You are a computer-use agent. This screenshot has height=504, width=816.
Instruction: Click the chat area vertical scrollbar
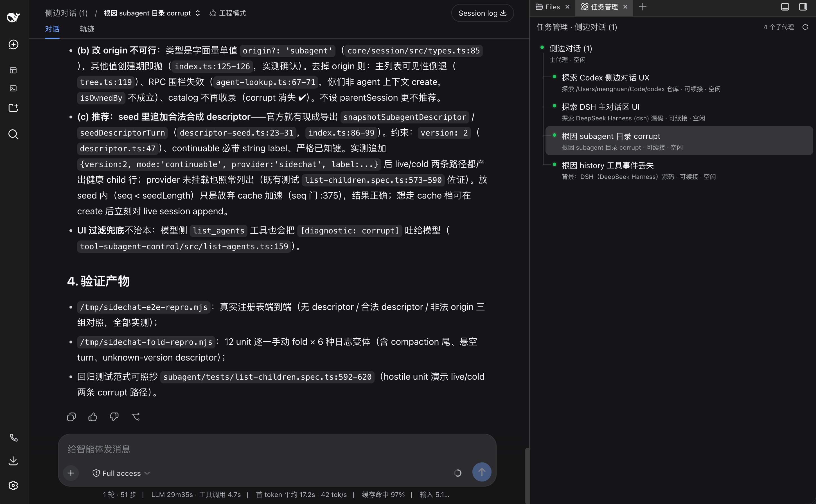527,476
